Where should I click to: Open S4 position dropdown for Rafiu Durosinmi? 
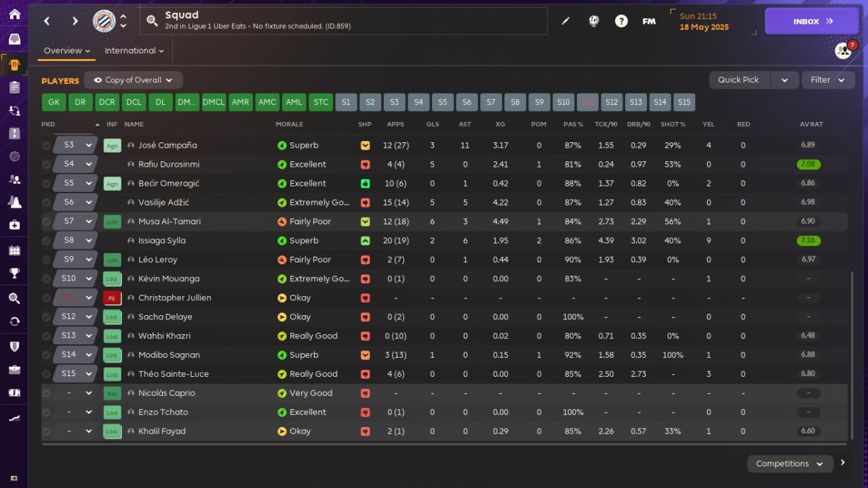(x=75, y=164)
